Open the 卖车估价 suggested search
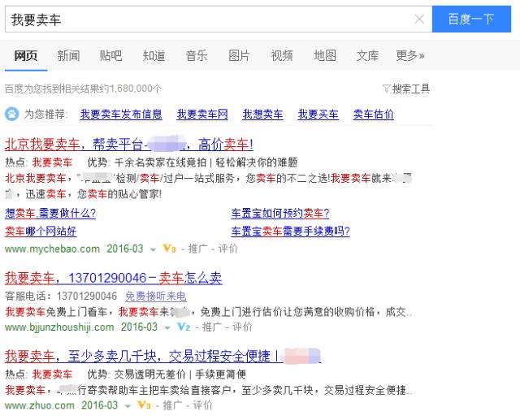The height and width of the screenshot is (420, 520). (x=374, y=114)
